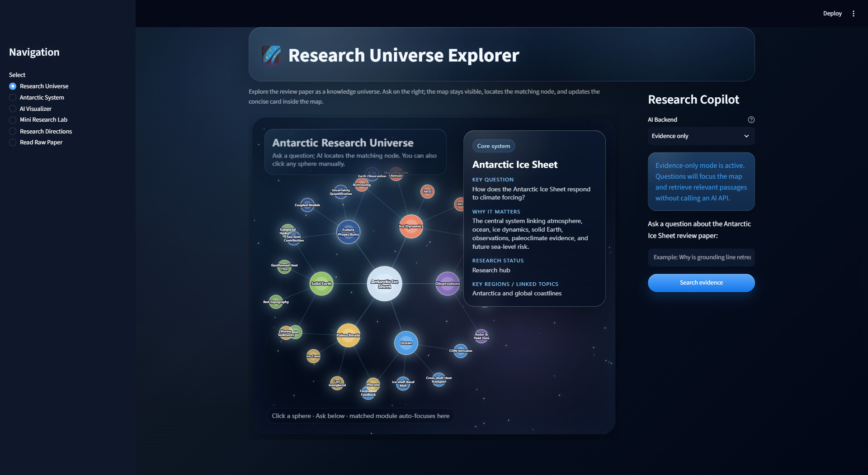
Task: Click the 'Research Copilot' heading
Action: (x=693, y=100)
